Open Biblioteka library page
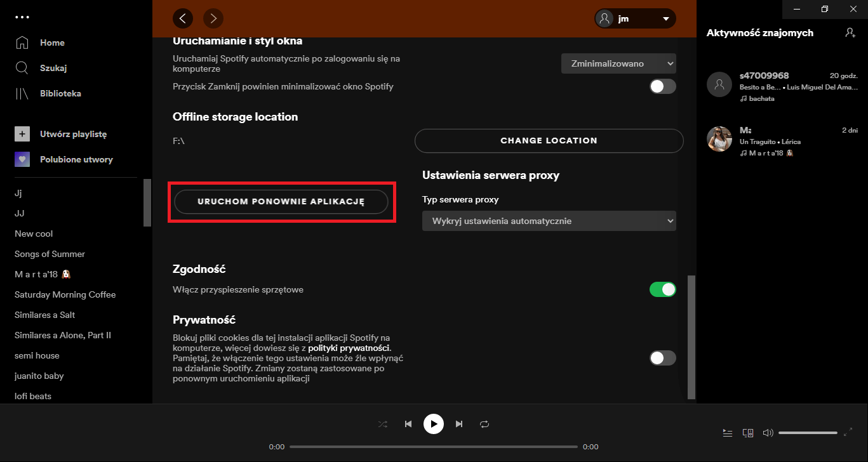Screen dimensions: 868x462 pyautogui.click(x=60, y=93)
